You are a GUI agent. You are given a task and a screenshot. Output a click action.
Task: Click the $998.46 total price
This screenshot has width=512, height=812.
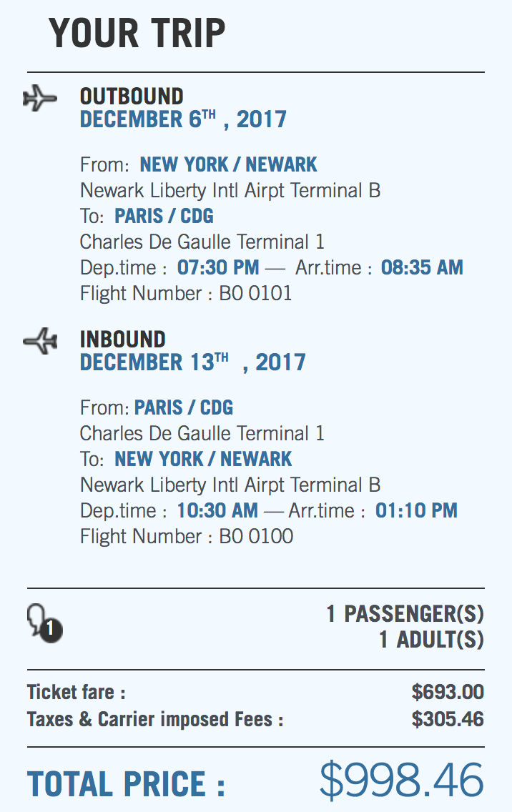401,781
